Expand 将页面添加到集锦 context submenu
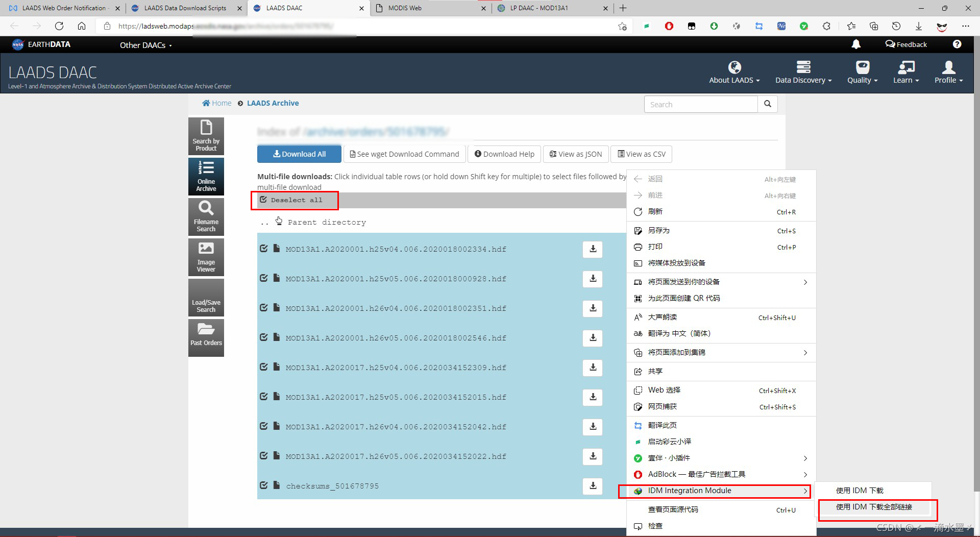980x537 pixels. pyautogui.click(x=721, y=352)
